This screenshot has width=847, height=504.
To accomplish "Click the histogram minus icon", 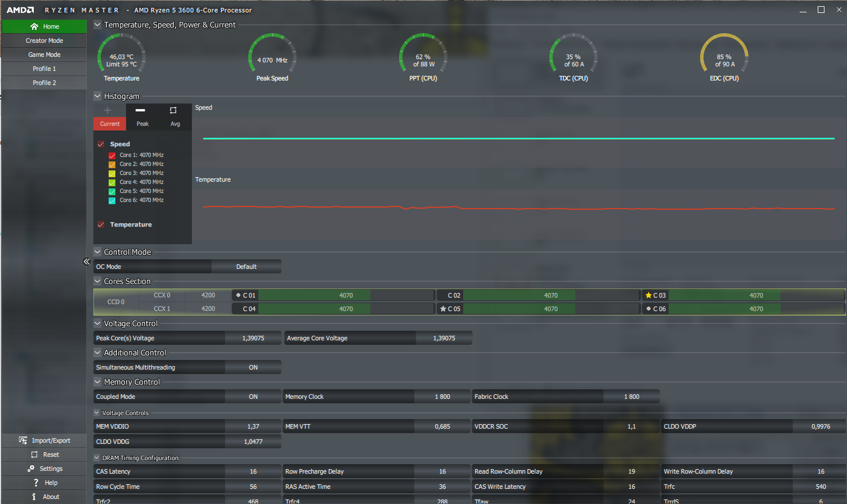I will point(141,110).
